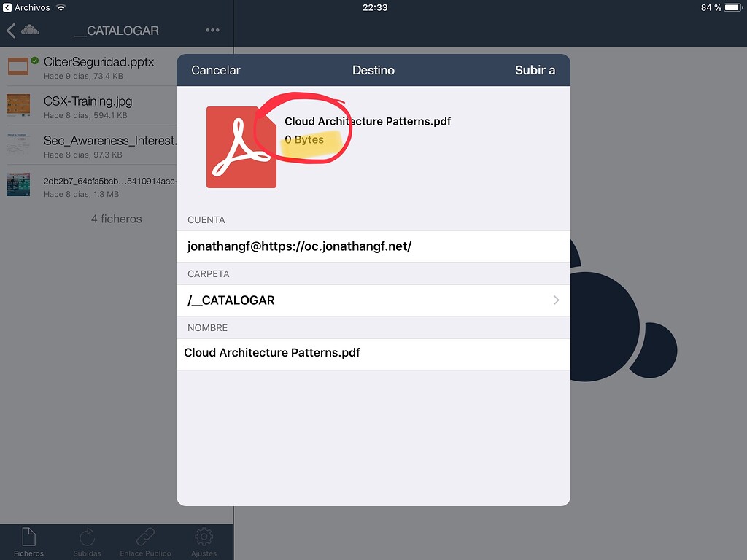Tap the Subidas upload icon
747x560 pixels.
87,537
